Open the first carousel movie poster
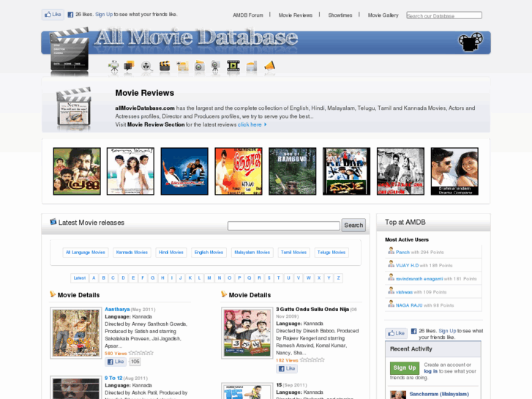The height and width of the screenshot is (399, 532). [x=77, y=171]
